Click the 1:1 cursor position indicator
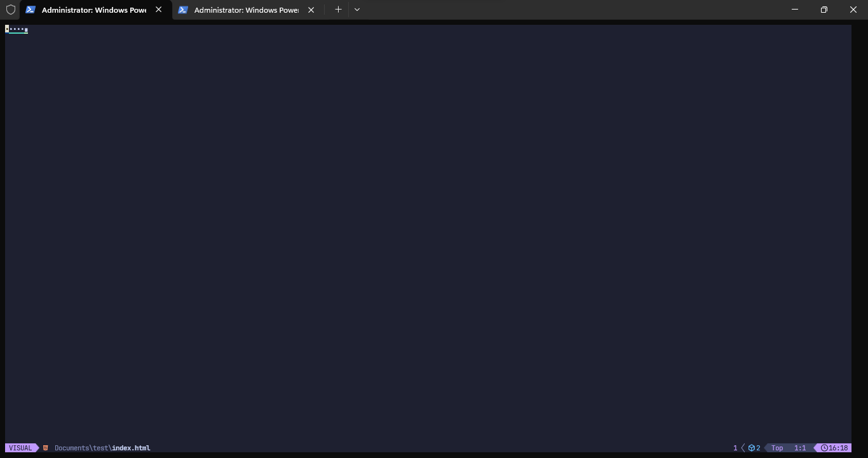Viewport: 868px width, 458px height. pos(800,448)
